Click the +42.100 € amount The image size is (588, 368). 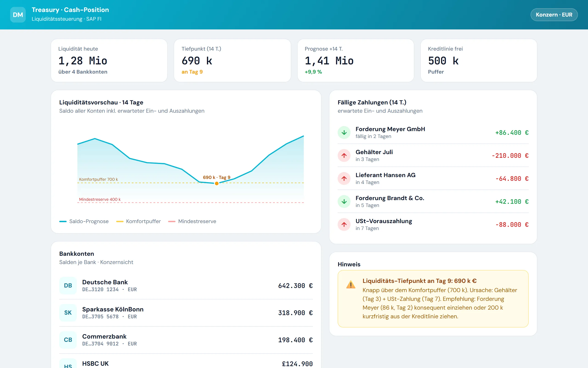[x=512, y=201]
